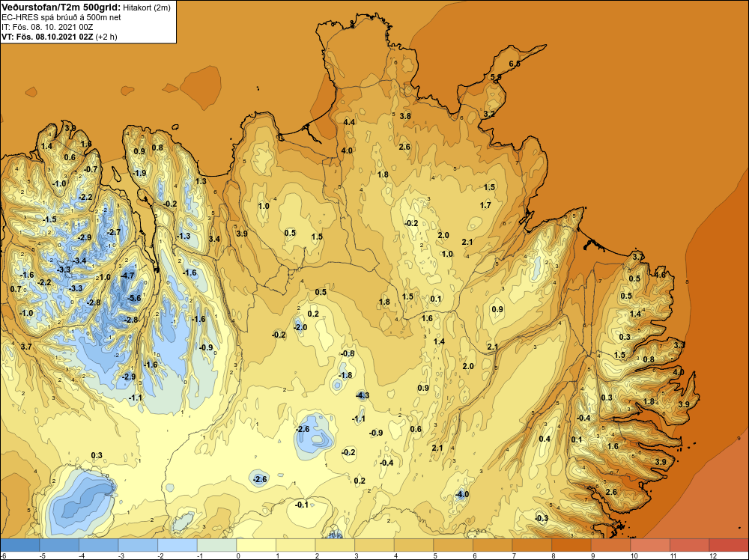Click the -0.3 temperature value on the map
The height and width of the screenshot is (560, 749).
tap(542, 519)
